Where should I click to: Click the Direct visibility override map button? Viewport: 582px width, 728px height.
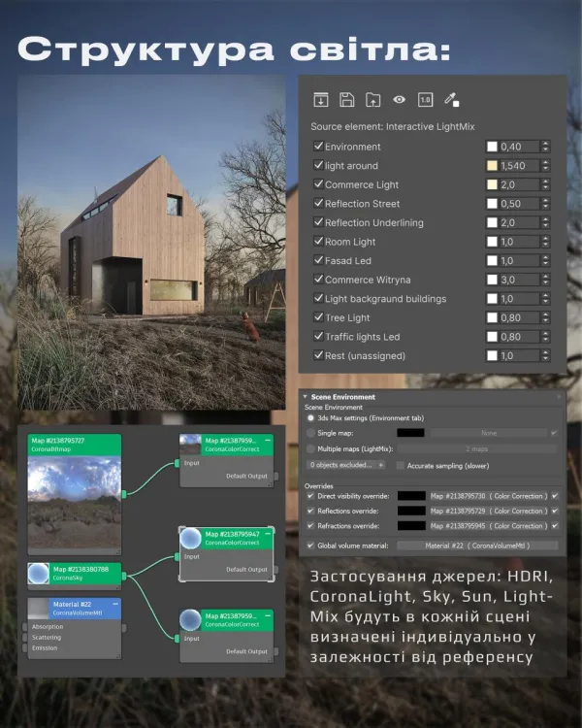pyautogui.click(x=488, y=496)
